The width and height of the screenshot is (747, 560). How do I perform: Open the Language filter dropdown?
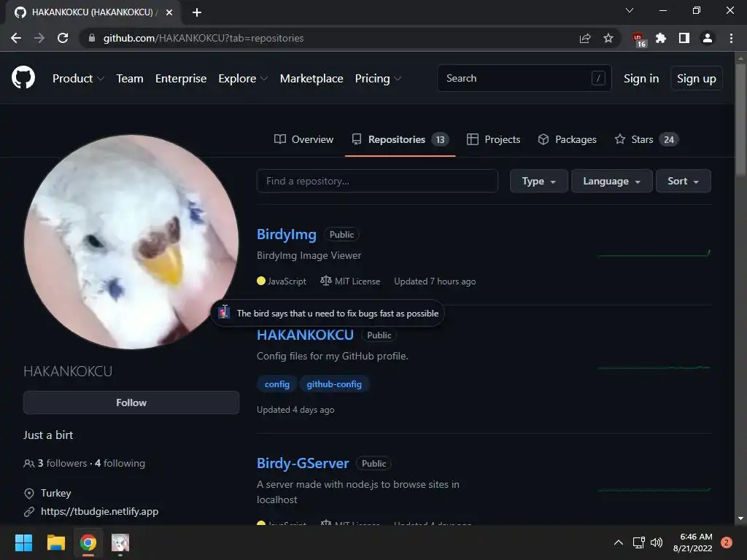(612, 181)
